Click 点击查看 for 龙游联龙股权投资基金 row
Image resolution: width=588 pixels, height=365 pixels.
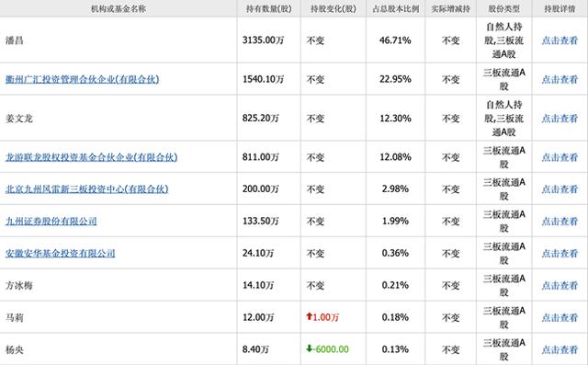(560, 157)
